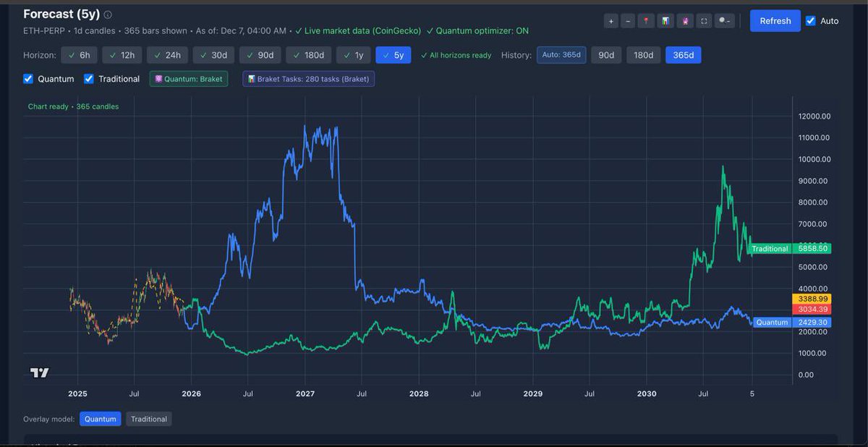Screen dimensions: 868x447
Task: Click the 12000.00 price axis label
Action: [x=814, y=116]
